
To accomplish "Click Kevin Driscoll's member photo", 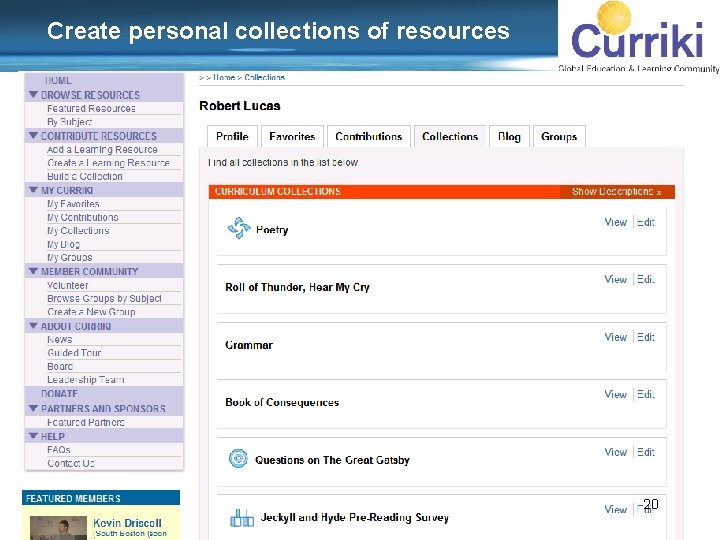I will click(58, 528).
